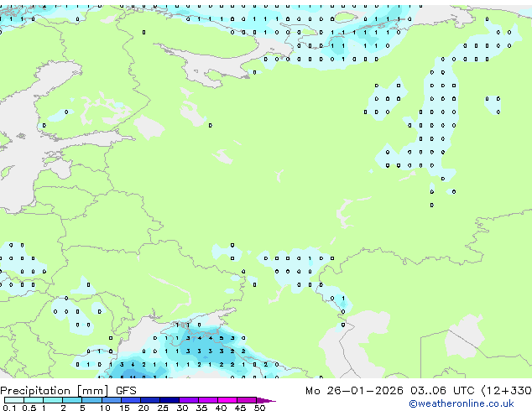Select the 2–5 mm legend color swatch

click(x=72, y=400)
